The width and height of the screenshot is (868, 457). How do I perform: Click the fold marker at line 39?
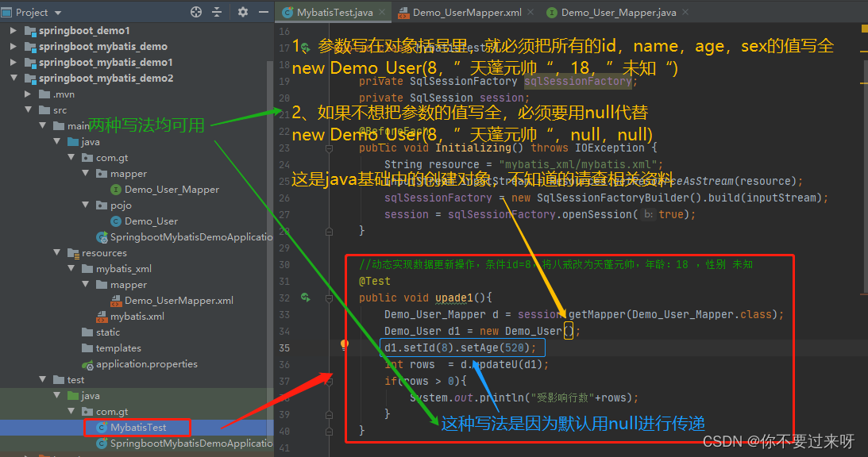pos(329,414)
